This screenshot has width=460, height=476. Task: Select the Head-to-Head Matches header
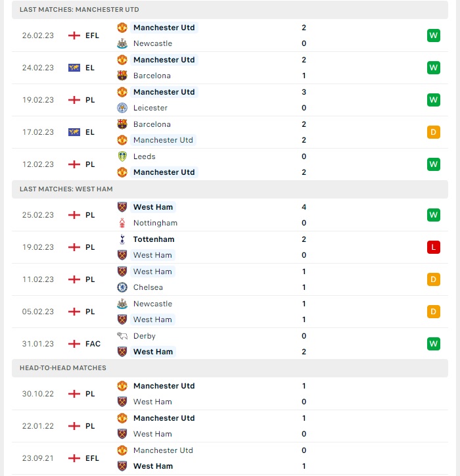click(230, 368)
